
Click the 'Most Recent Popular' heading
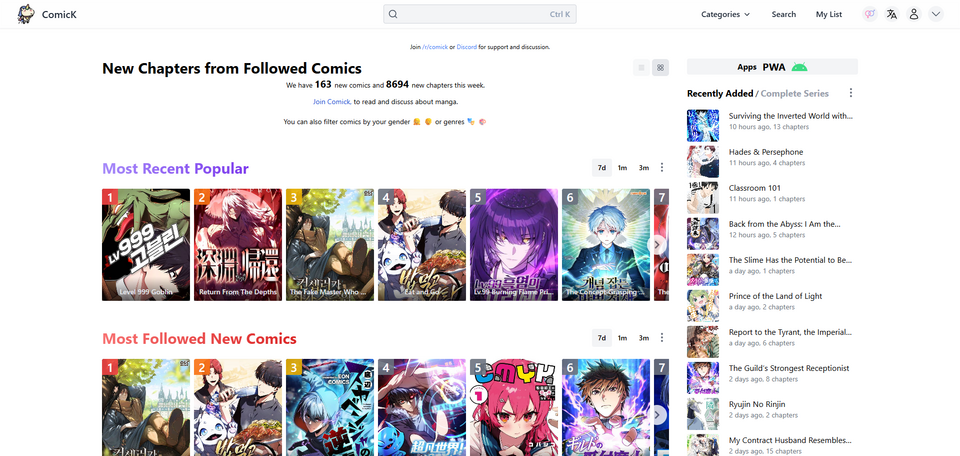pyautogui.click(x=175, y=168)
